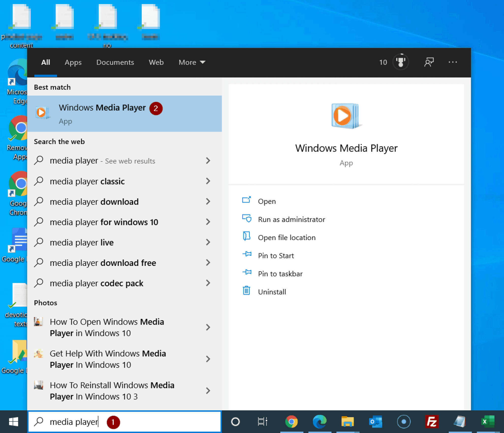Open Task View in the taskbar
This screenshot has width=504, height=433.
(x=262, y=422)
